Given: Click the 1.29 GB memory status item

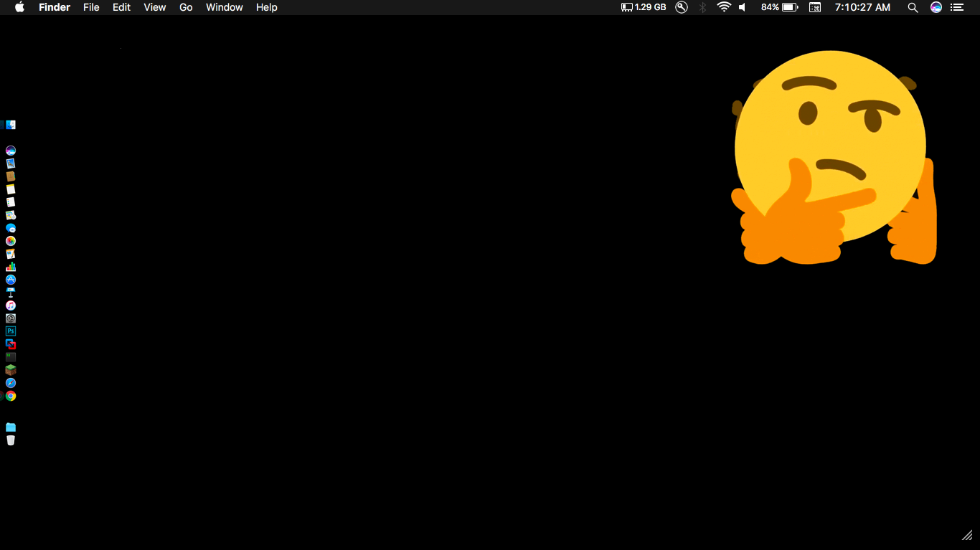Looking at the screenshot, I should pos(644,7).
